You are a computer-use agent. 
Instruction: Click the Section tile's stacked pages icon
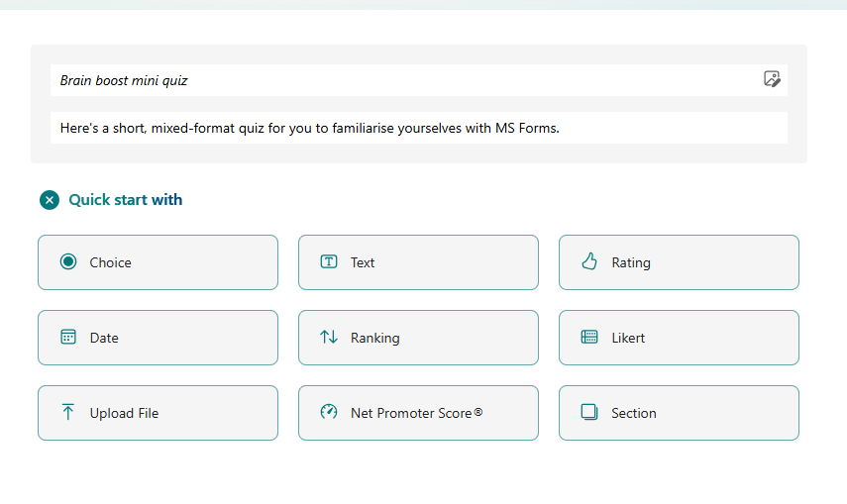589,413
